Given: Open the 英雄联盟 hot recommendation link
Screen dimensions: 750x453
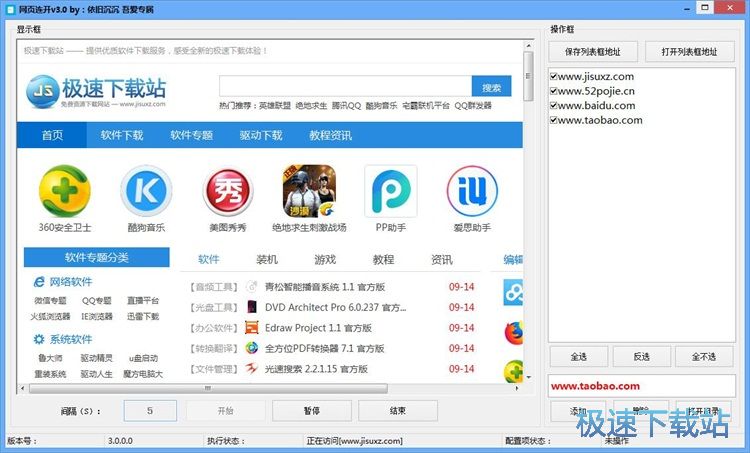Looking at the screenshot, I should pyautogui.click(x=275, y=106).
